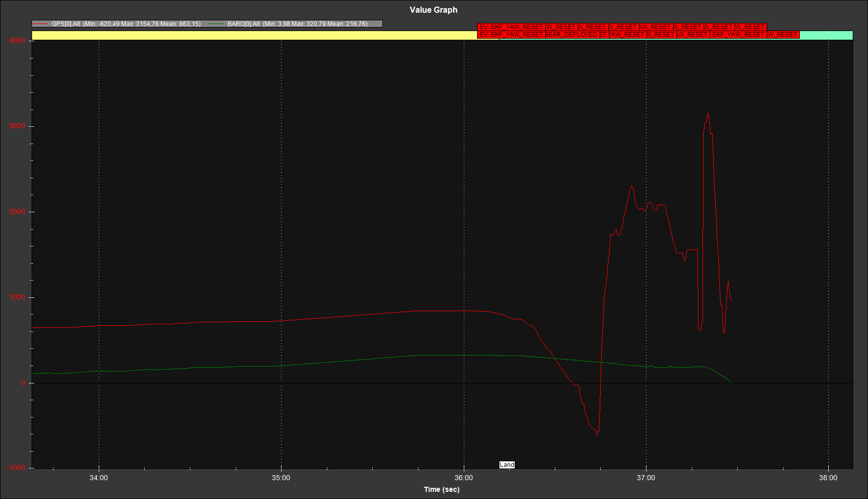Select the yellow flight mode bar

tap(254, 35)
